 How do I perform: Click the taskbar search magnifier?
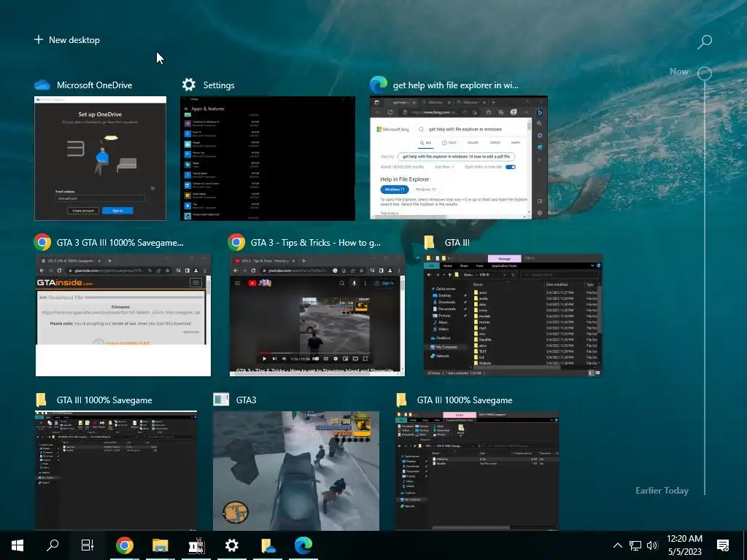tap(53, 545)
